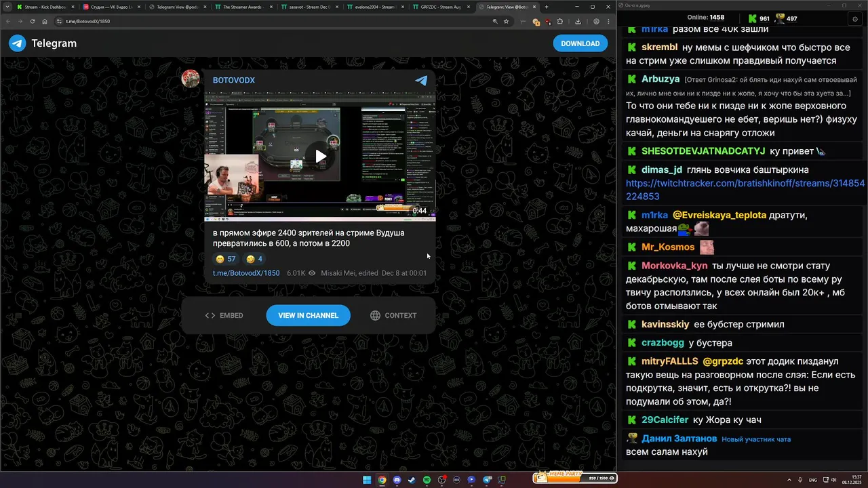Bookmark this page with star icon
The height and width of the screenshot is (488, 868).
506,21
